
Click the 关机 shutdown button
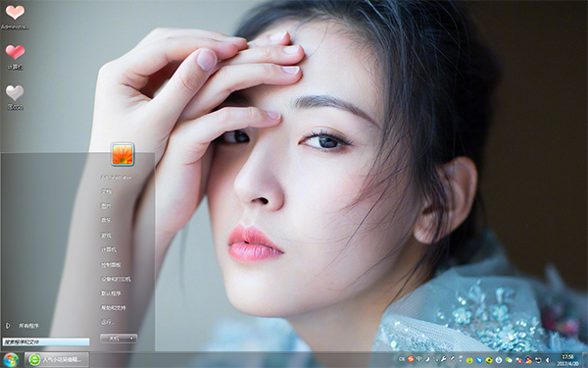click(114, 339)
